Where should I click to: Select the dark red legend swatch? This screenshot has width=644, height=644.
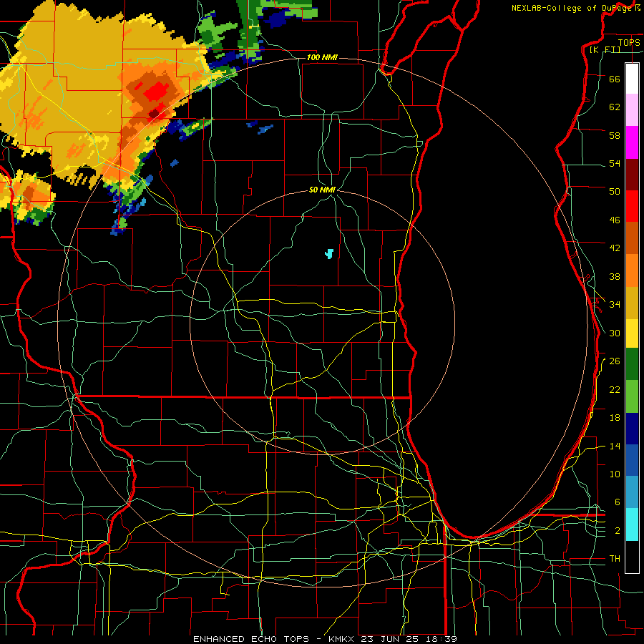click(632, 175)
